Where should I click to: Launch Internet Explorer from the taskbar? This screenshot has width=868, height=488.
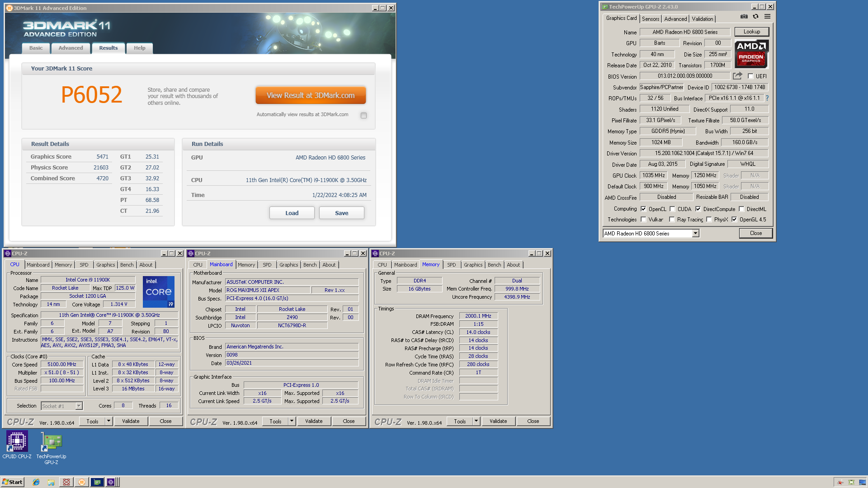tap(36, 482)
